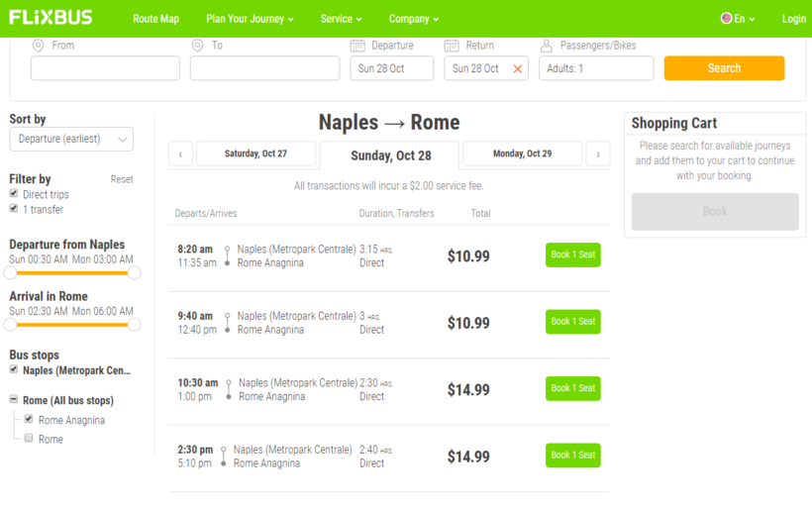Open the Route Map page

[155, 19]
